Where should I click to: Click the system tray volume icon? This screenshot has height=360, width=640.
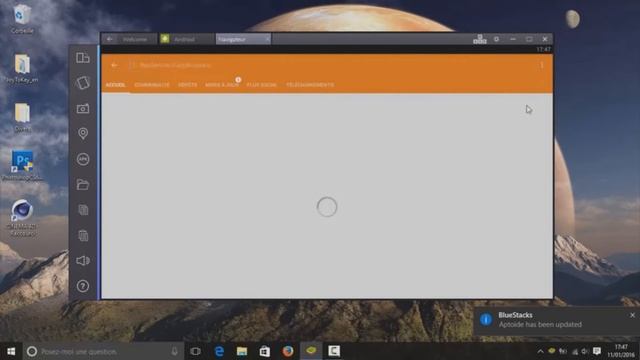(585, 351)
